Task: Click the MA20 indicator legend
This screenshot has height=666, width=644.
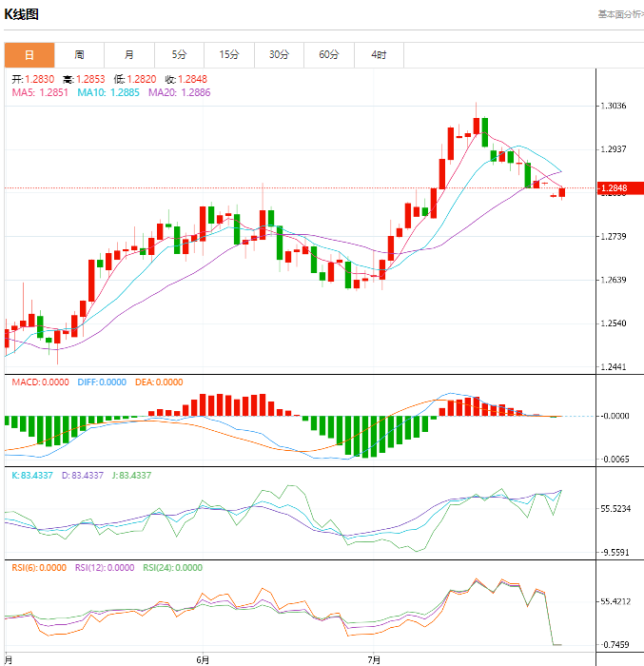Action: [x=179, y=93]
